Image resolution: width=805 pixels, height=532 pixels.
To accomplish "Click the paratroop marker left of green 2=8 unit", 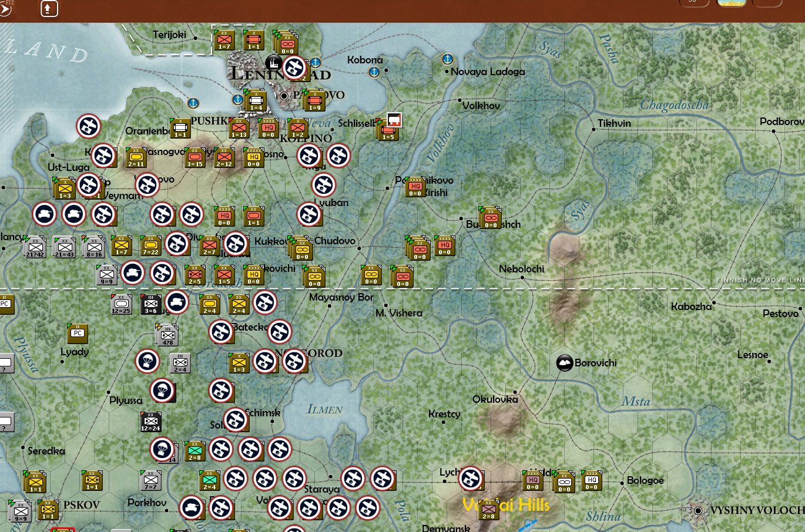I will point(162,449).
